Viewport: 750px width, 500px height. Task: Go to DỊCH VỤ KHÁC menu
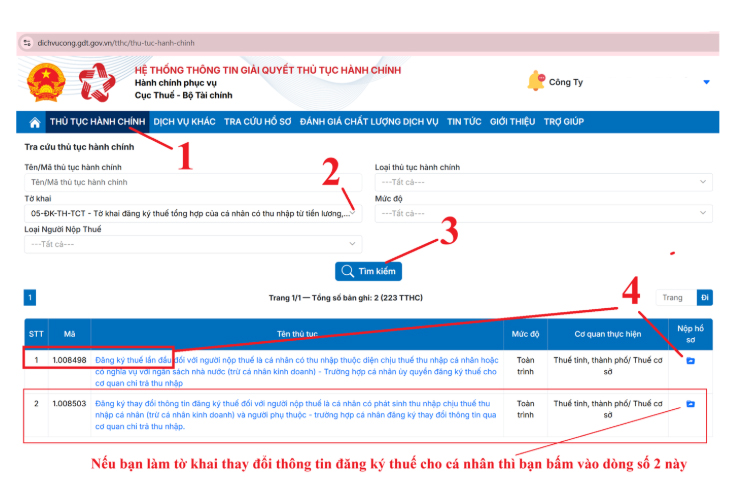pyautogui.click(x=184, y=122)
